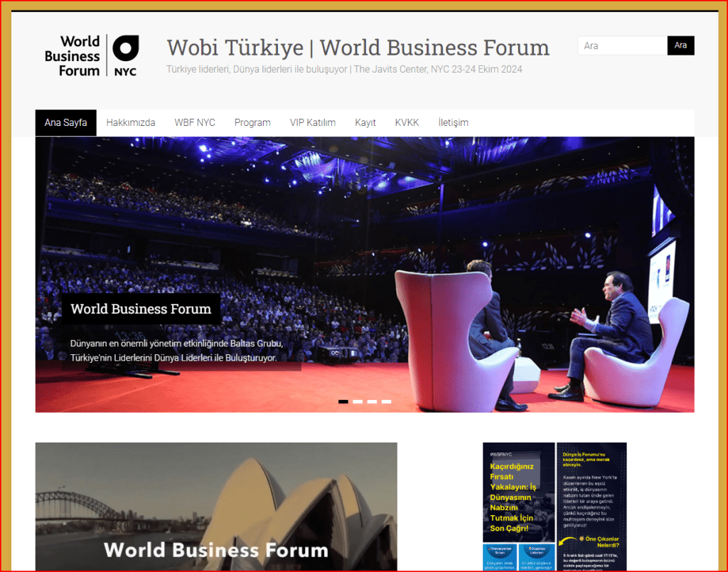Image resolution: width=728 pixels, height=572 pixels.
Task: Open the İletişim contact page
Action: [x=453, y=122]
